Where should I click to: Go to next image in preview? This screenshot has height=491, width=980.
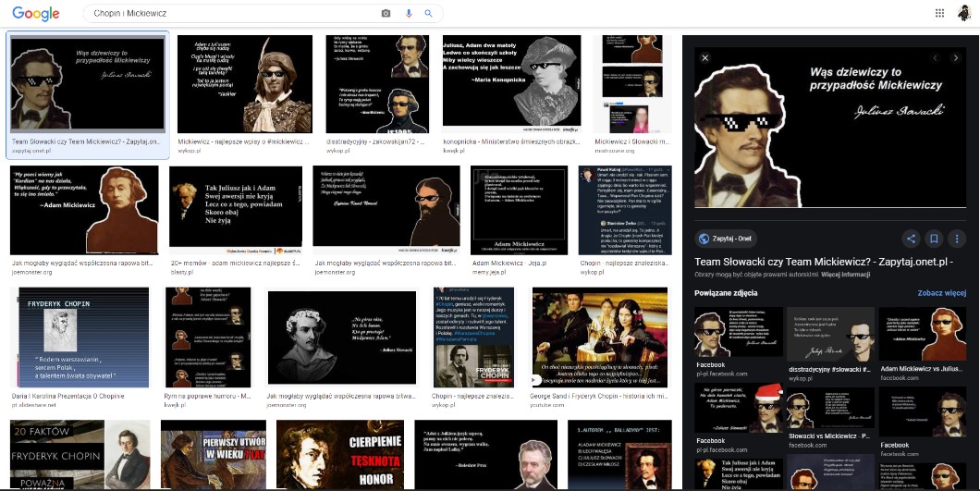(x=958, y=58)
